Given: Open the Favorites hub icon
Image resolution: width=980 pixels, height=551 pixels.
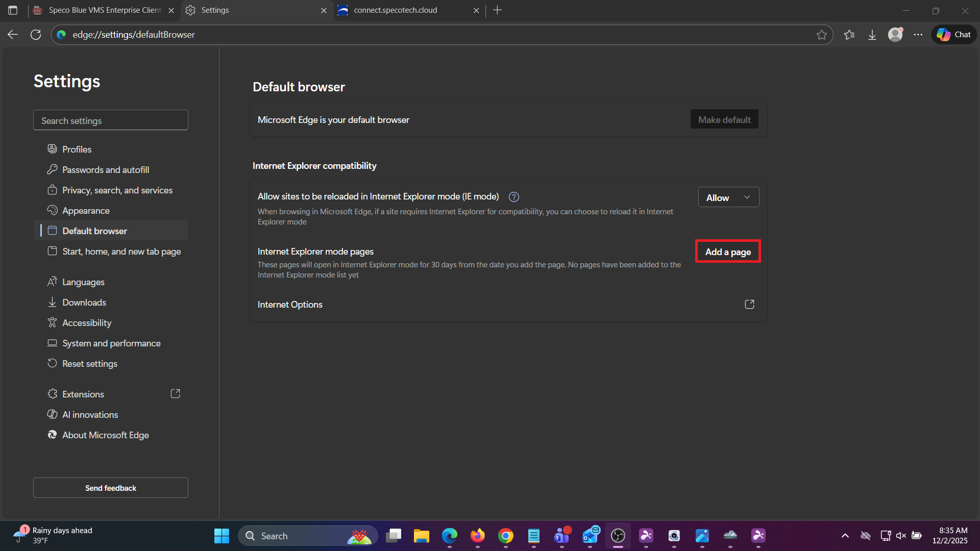Looking at the screenshot, I should tap(849, 35).
